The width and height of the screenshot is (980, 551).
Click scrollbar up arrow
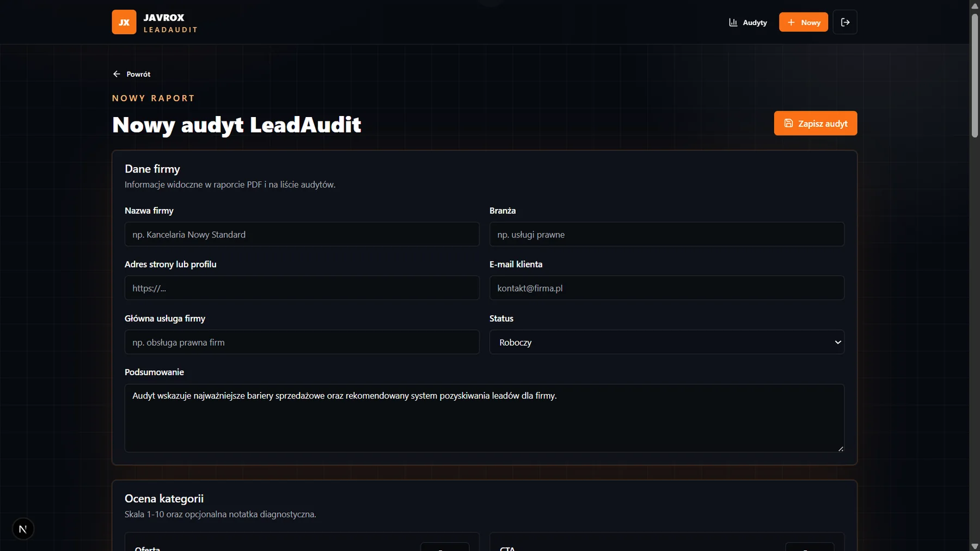pos(975,5)
